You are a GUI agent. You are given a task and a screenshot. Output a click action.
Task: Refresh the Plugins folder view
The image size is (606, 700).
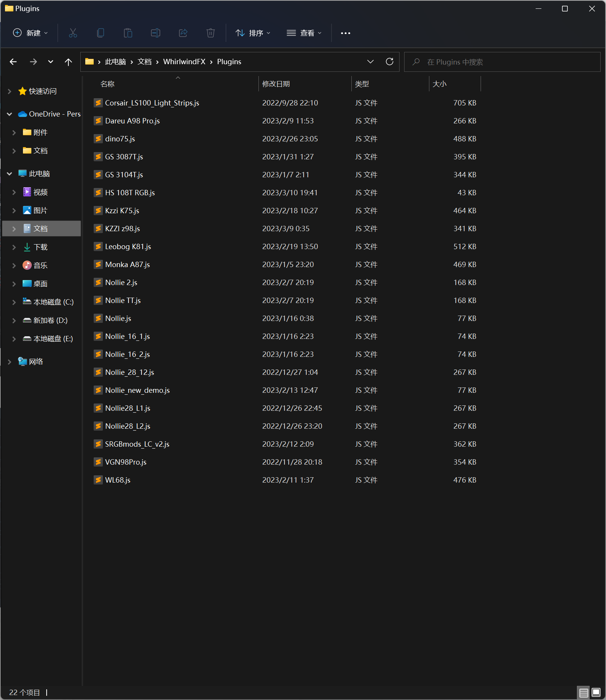pyautogui.click(x=390, y=62)
